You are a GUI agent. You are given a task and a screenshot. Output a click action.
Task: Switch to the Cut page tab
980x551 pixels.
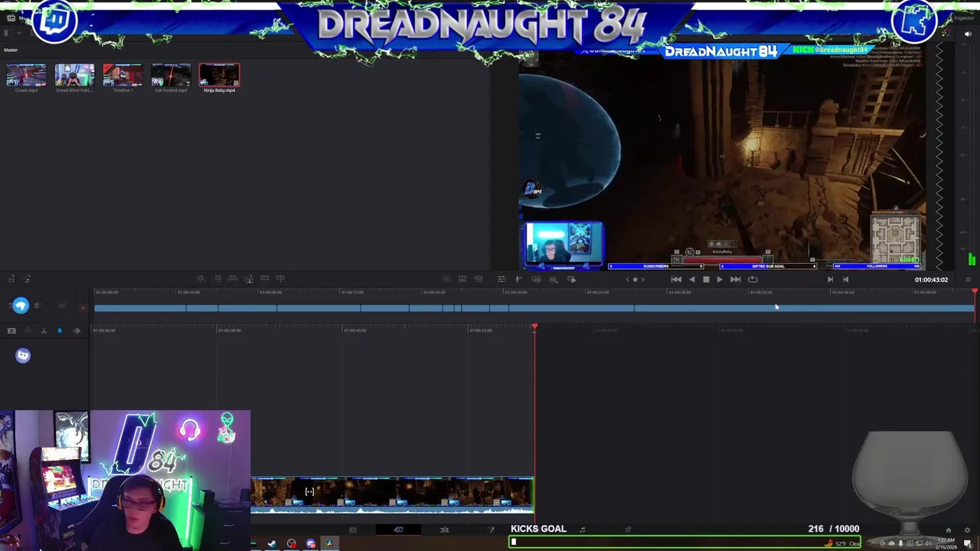tap(398, 530)
